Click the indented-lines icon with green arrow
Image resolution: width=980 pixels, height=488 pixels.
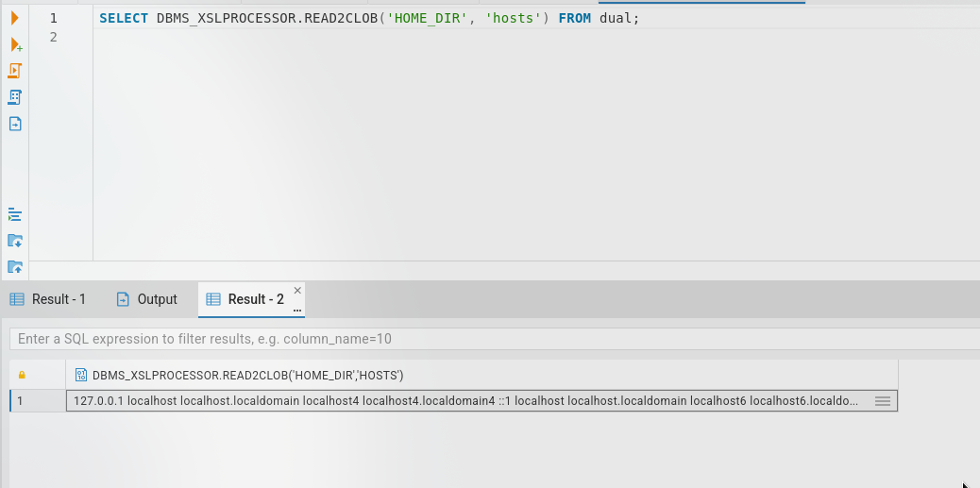click(15, 215)
